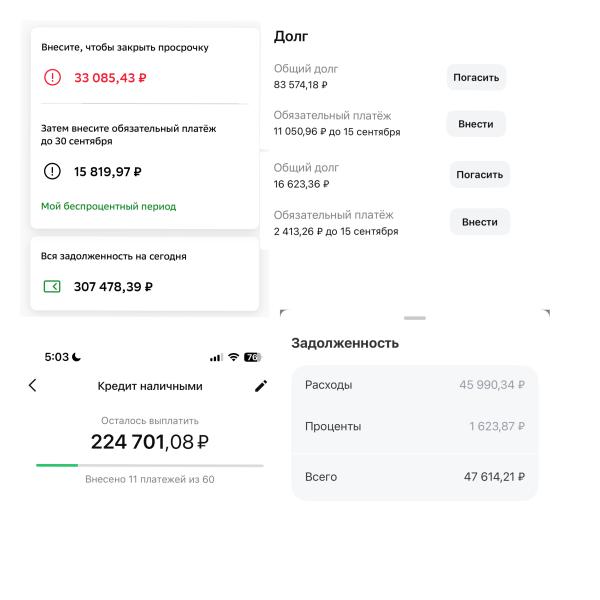Tap the black alert icon beside 15 819,97 ₽
600x600 pixels.
point(52,171)
